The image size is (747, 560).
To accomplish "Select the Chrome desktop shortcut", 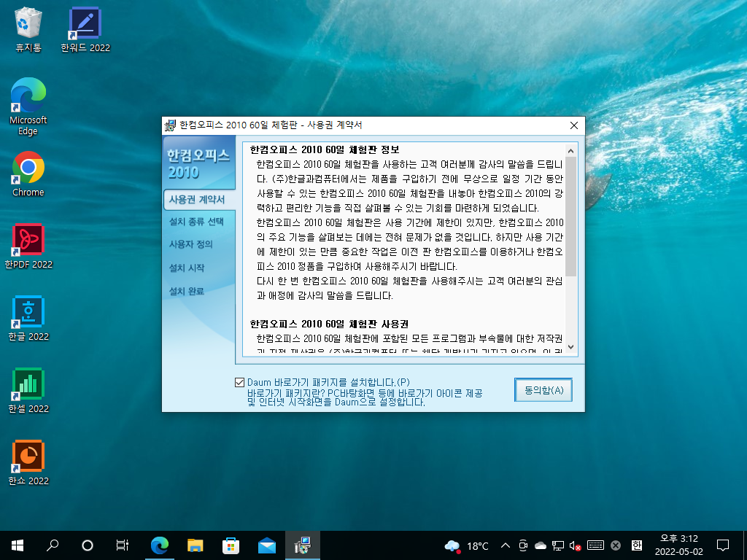I will tap(28, 174).
